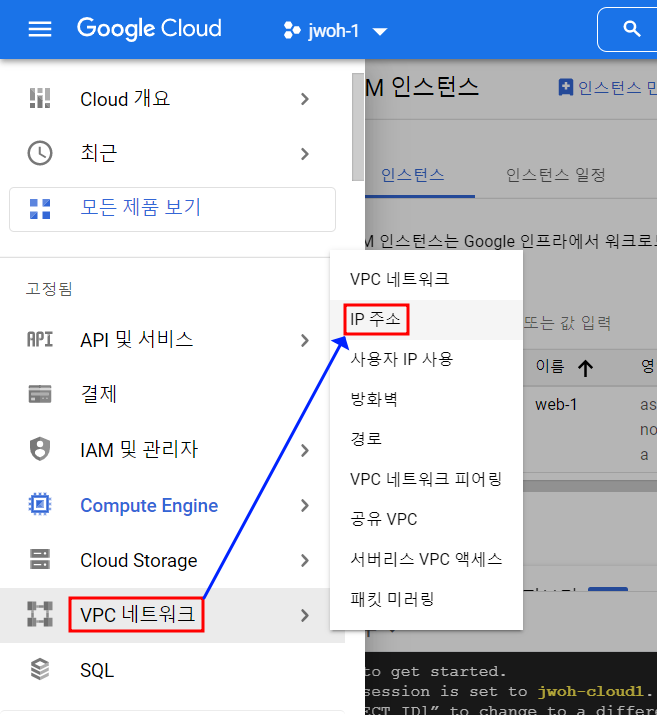The image size is (657, 715).
Task: Click the sidebar vertical scrollbar
Action: coord(357,127)
